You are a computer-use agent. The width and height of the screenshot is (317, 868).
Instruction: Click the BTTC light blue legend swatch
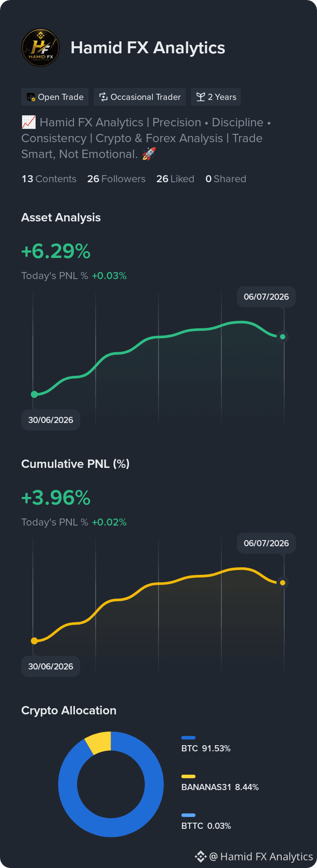(x=188, y=815)
